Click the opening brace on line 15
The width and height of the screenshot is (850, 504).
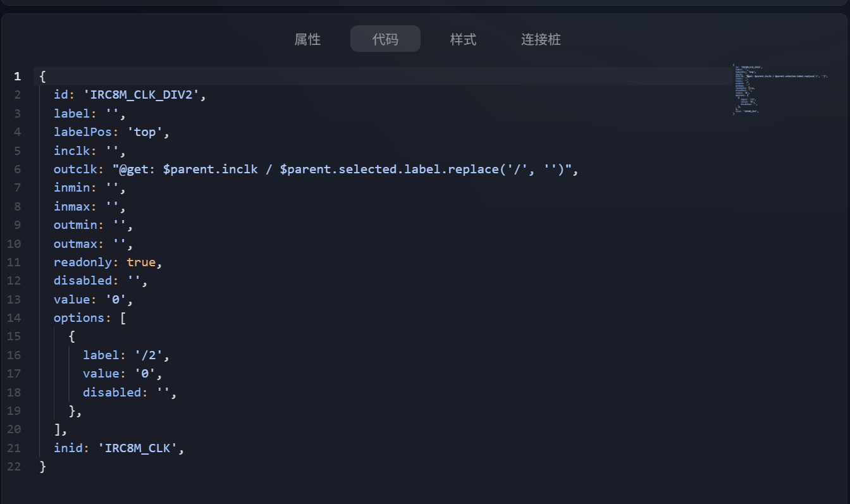point(72,336)
